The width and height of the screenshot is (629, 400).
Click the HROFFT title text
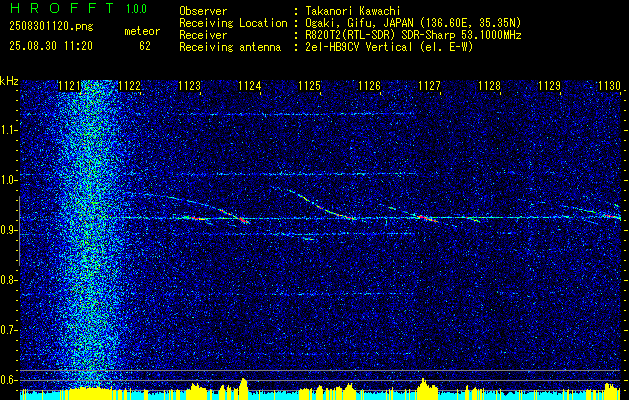[x=62, y=8]
